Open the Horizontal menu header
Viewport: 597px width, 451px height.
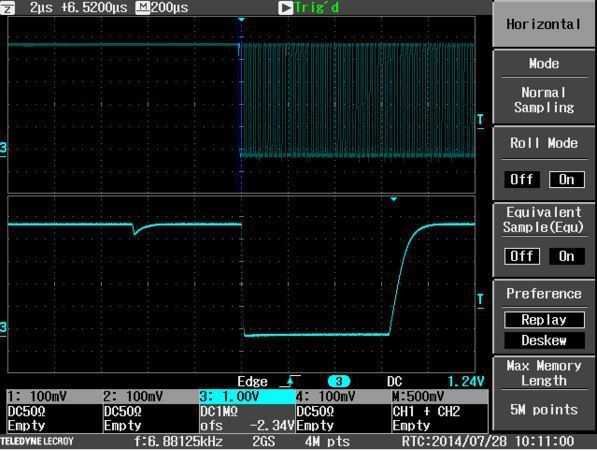click(x=544, y=24)
